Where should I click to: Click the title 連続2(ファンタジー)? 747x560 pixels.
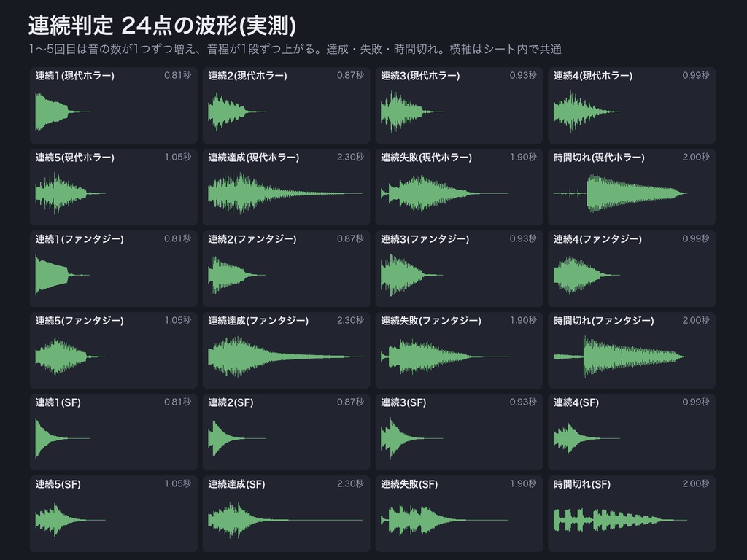252,238
